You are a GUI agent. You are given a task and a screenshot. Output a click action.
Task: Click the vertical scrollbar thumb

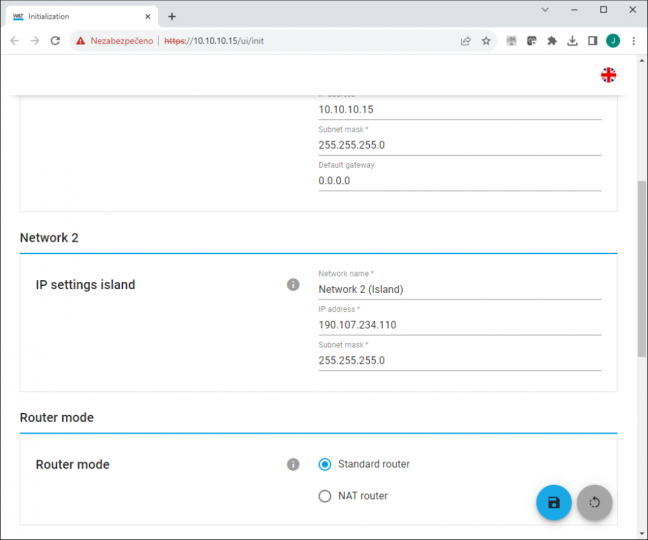(x=642, y=269)
